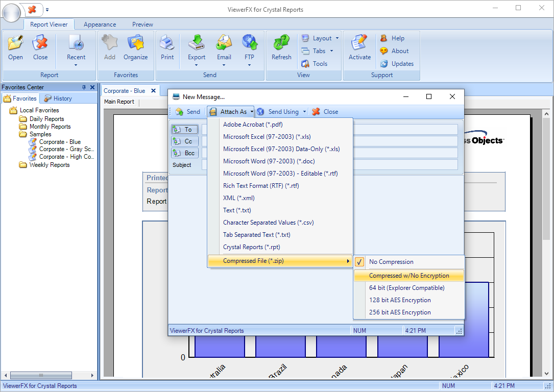Click the red X quick access icon
Image resolution: width=554 pixels, height=392 pixels.
pyautogui.click(x=32, y=9)
